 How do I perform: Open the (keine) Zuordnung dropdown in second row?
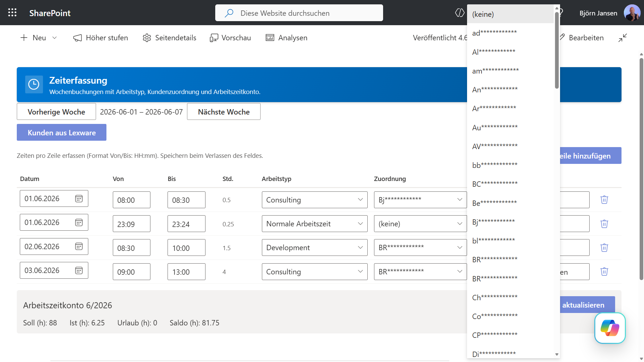[x=420, y=224]
